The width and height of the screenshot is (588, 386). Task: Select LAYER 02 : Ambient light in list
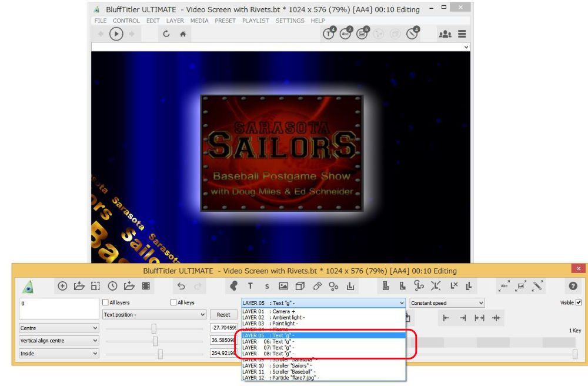pyautogui.click(x=323, y=317)
